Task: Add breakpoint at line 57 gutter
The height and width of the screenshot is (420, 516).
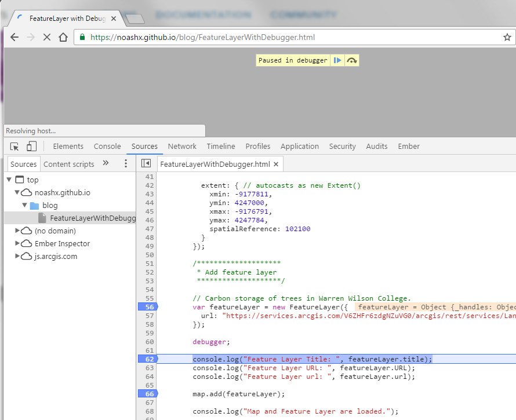Action: click(x=150, y=315)
